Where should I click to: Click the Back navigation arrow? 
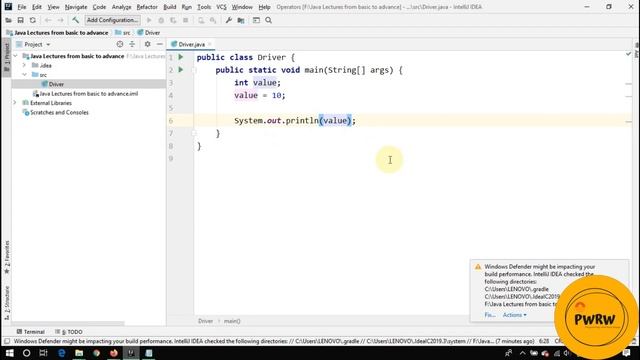click(48, 20)
